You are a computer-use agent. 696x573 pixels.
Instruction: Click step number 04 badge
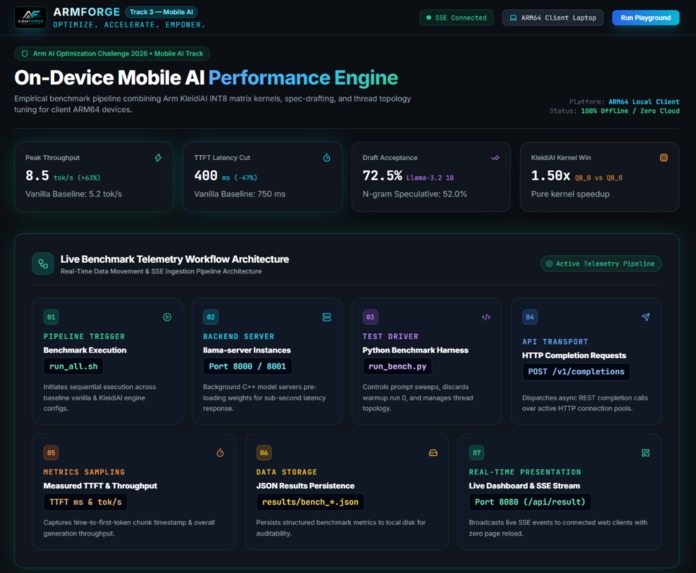530,317
